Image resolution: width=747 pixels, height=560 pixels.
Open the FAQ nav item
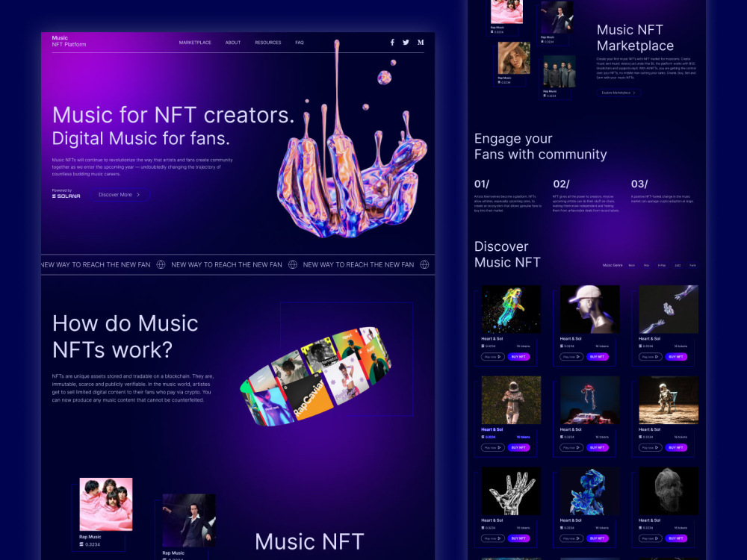coord(300,43)
